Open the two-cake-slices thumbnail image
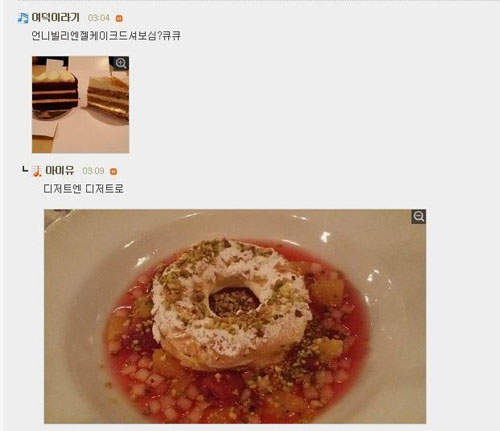500x431 pixels. pyautogui.click(x=80, y=105)
